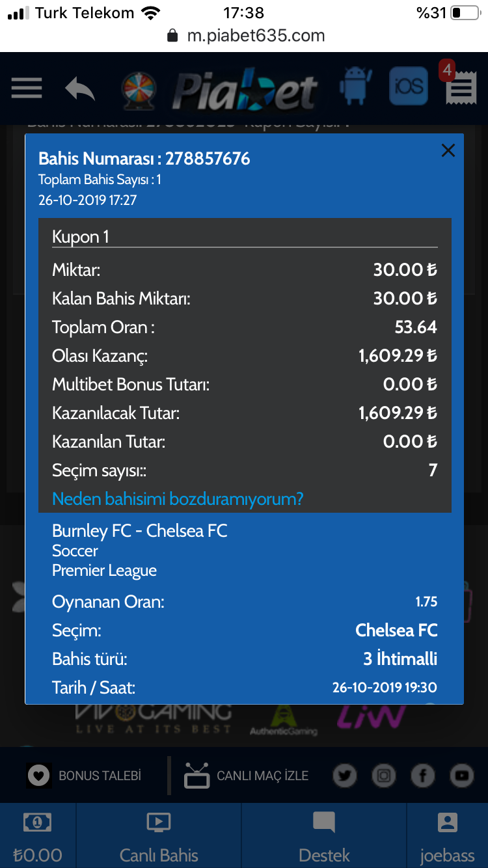This screenshot has width=488, height=868.
Task: Open the Instagram social icon
Action: pos(384,775)
